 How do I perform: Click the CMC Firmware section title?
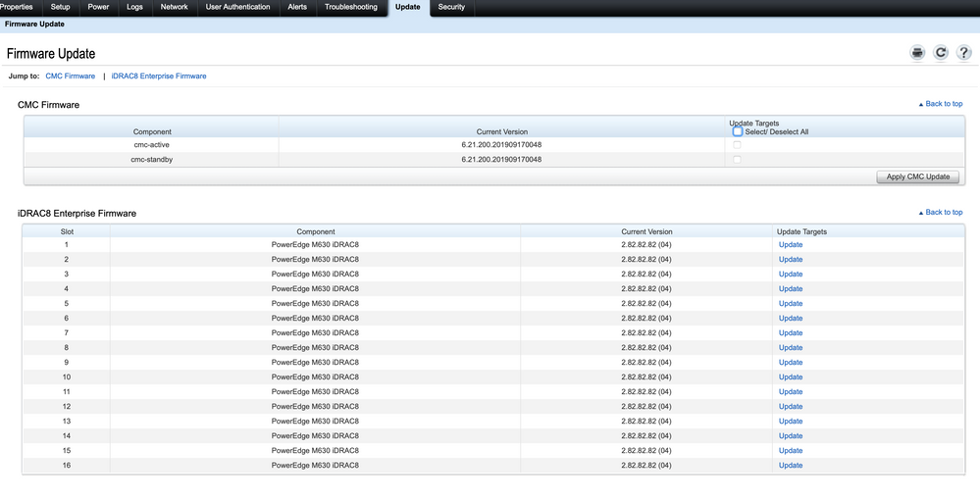pos(49,105)
